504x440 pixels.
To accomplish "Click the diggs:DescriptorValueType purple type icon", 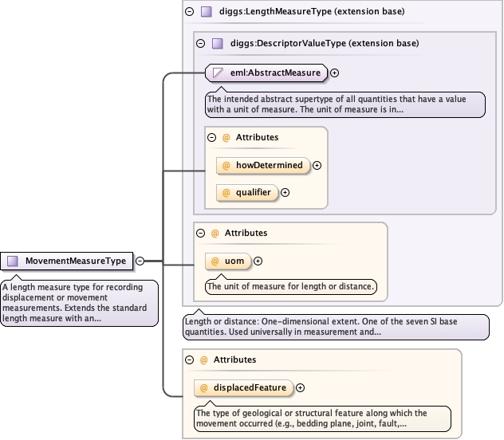I will coord(217,43).
